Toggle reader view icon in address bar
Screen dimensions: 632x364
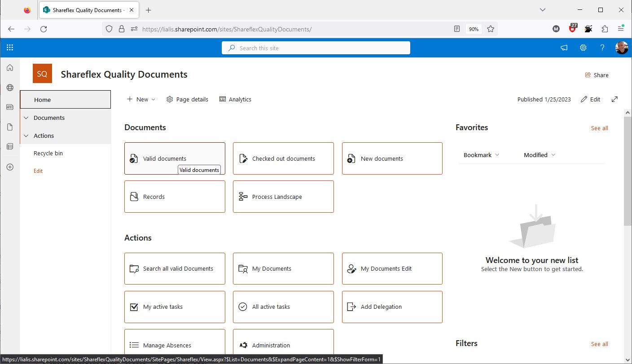point(457,29)
